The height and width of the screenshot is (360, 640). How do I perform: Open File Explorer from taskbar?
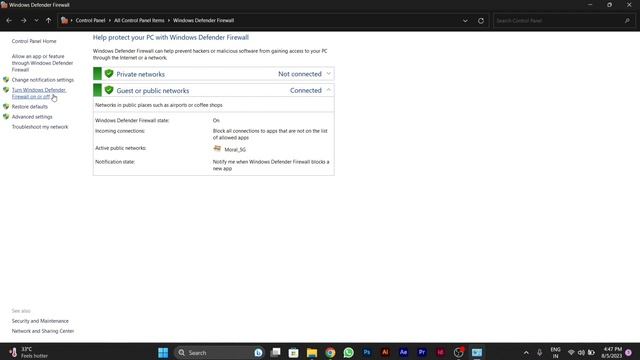(312, 352)
